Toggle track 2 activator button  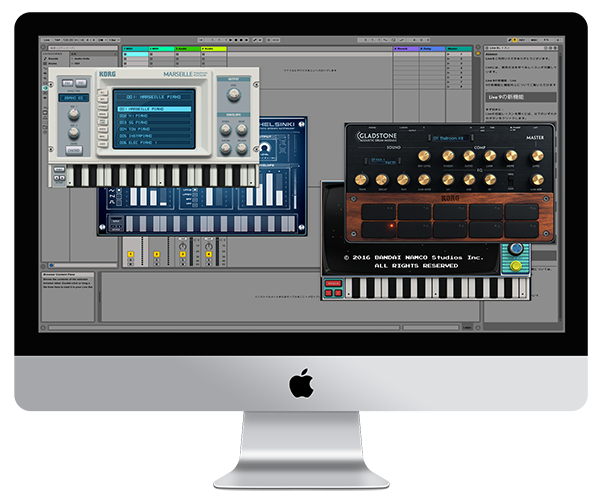coord(157,254)
